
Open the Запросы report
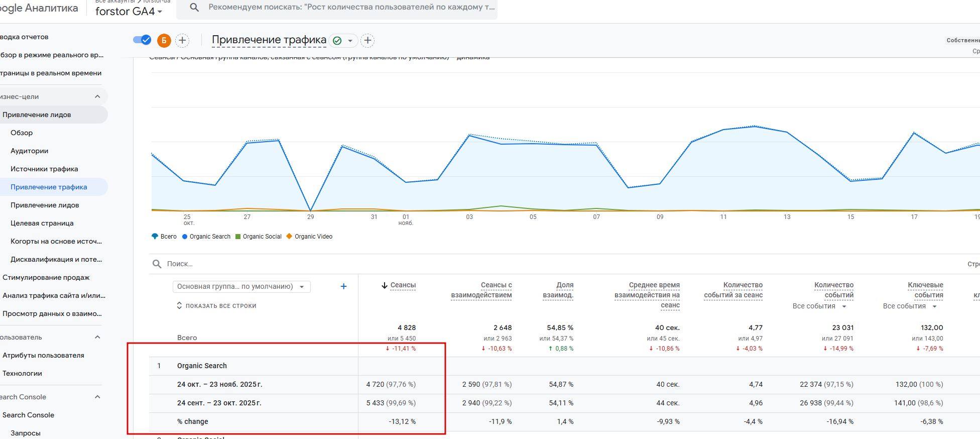[x=26, y=433]
